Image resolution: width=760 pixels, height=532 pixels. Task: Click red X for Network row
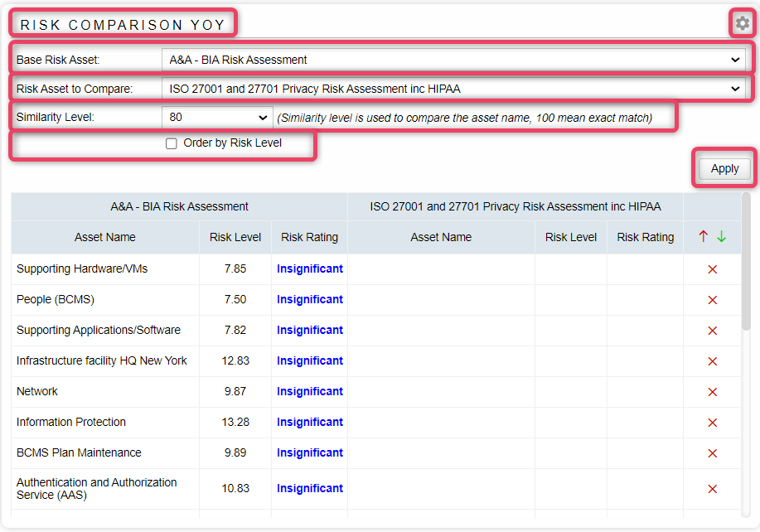pyautogui.click(x=712, y=392)
